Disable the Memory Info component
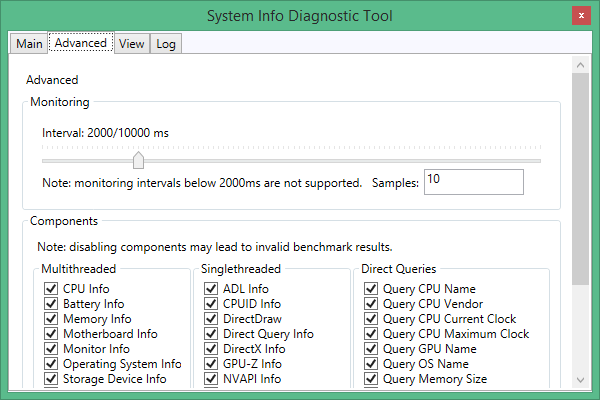The height and width of the screenshot is (400, 600). pos(50,319)
